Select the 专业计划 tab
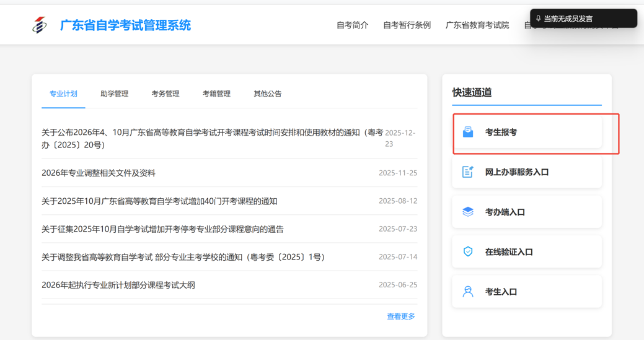This screenshot has height=340, width=644. pos(63,94)
